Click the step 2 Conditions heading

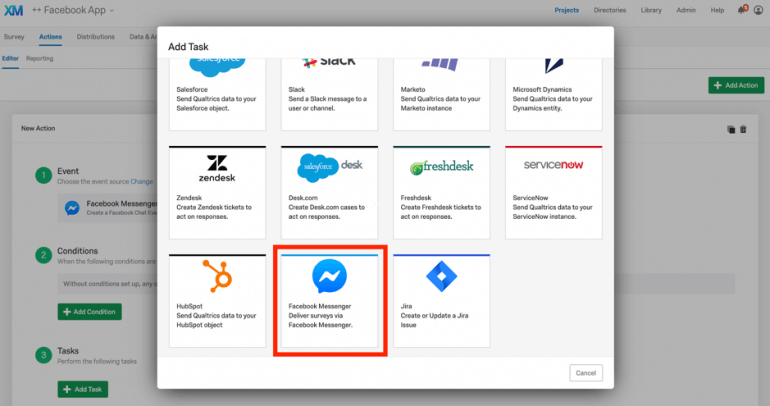pyautogui.click(x=77, y=251)
